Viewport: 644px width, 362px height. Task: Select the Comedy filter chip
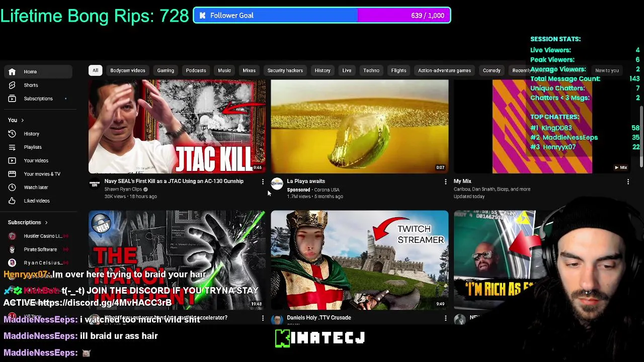[492, 70]
